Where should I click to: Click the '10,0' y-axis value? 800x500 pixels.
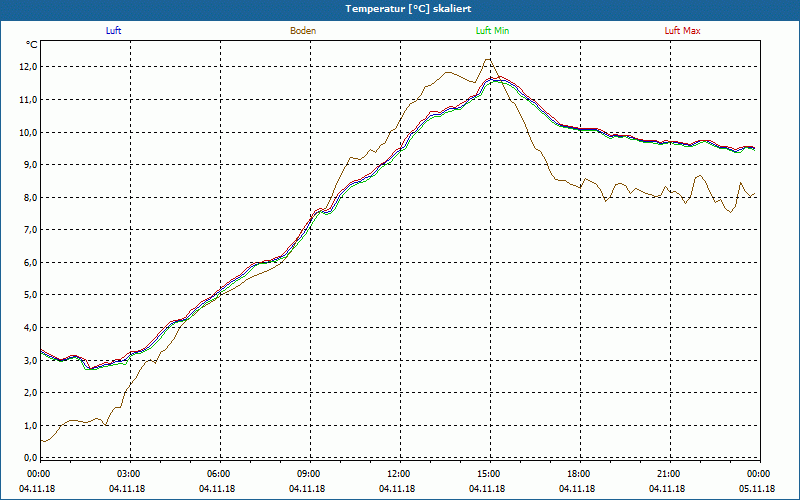pos(29,132)
